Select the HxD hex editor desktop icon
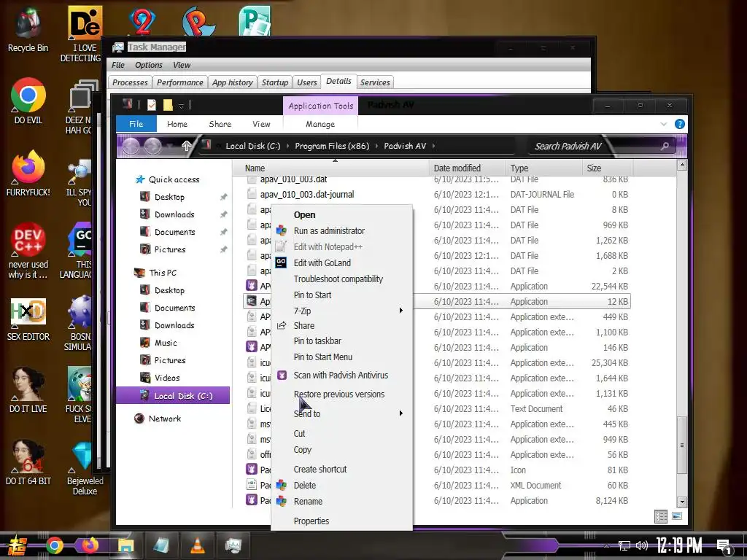747x560 pixels. click(28, 319)
